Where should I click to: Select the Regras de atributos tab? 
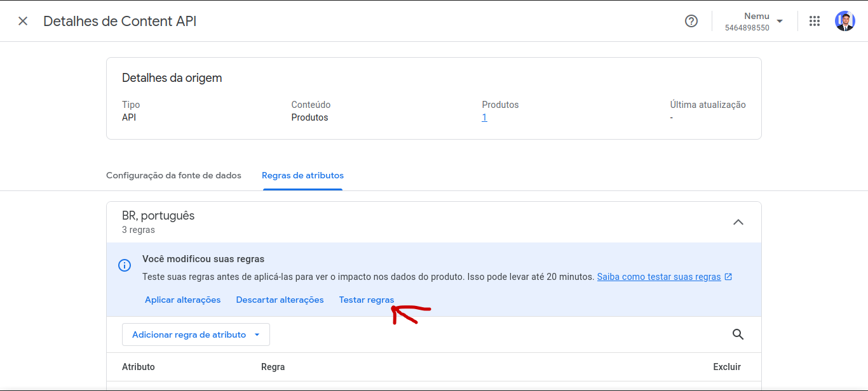coord(302,175)
